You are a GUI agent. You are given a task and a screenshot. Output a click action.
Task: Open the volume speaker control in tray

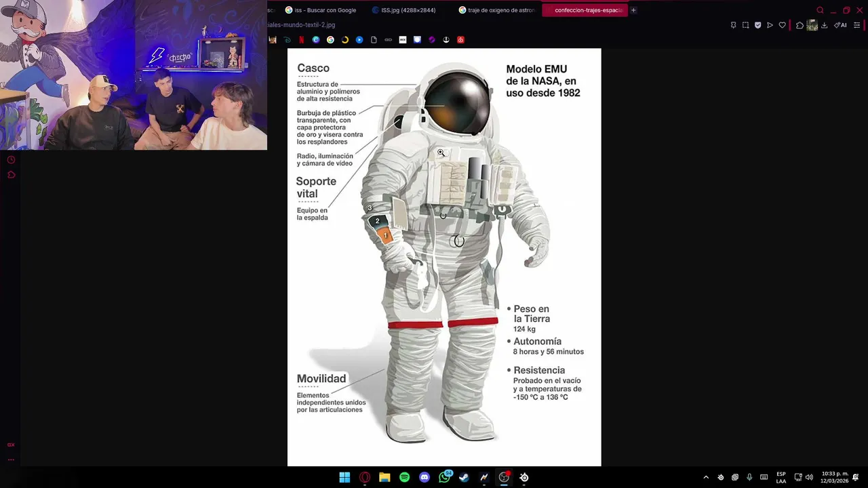click(809, 477)
